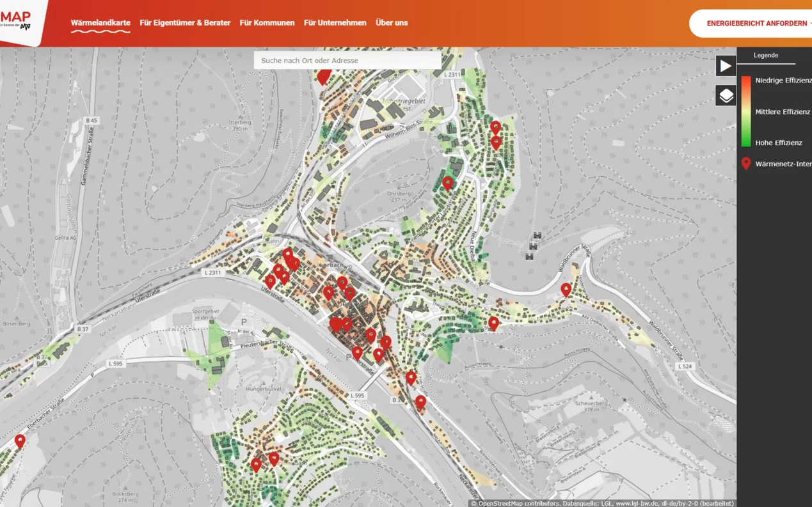Collapse the Legende panel using the arrow button

coord(726,65)
